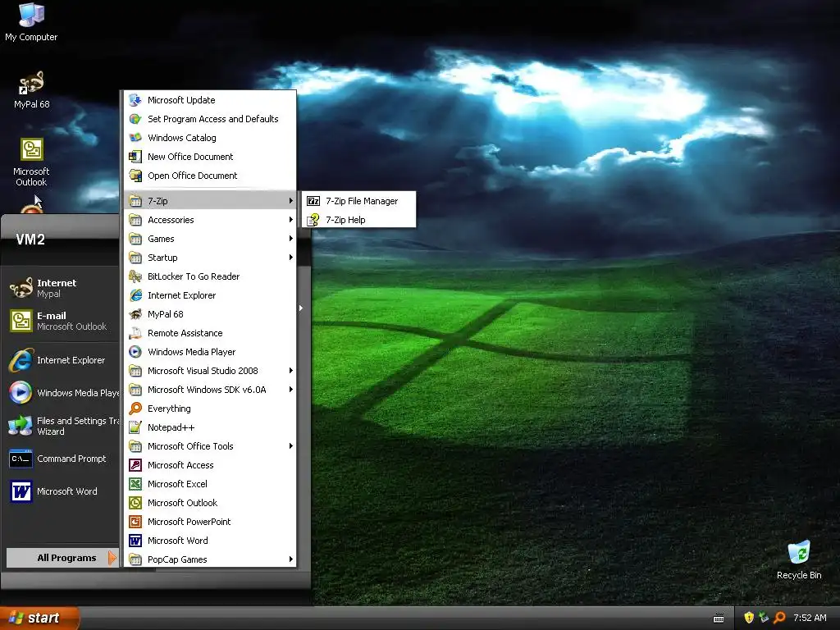Click the taskbar clock showing 7:52 AM

[810, 618]
